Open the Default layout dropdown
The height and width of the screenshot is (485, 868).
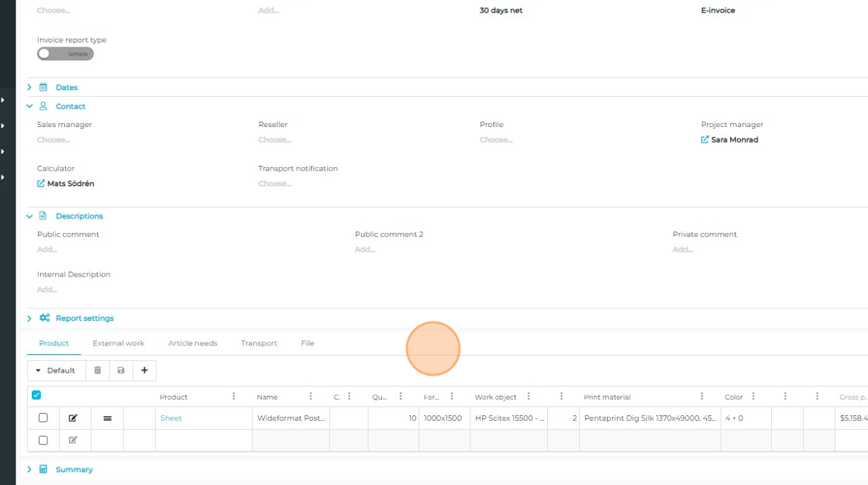pyautogui.click(x=54, y=370)
